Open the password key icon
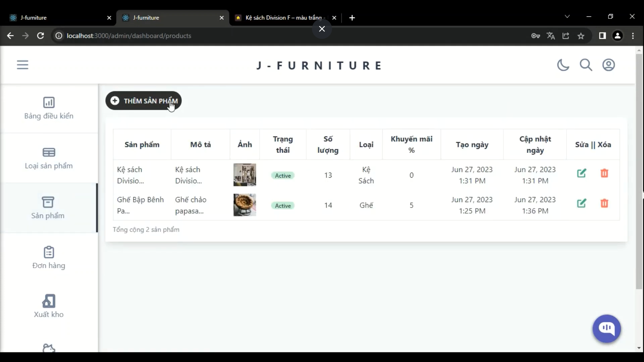 (x=536, y=36)
